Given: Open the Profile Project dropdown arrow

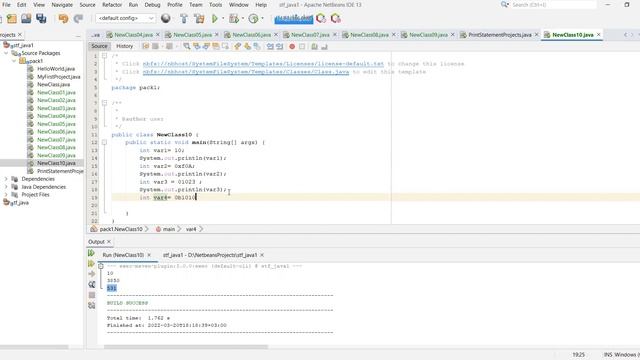Looking at the screenshot, I should point(262,18).
